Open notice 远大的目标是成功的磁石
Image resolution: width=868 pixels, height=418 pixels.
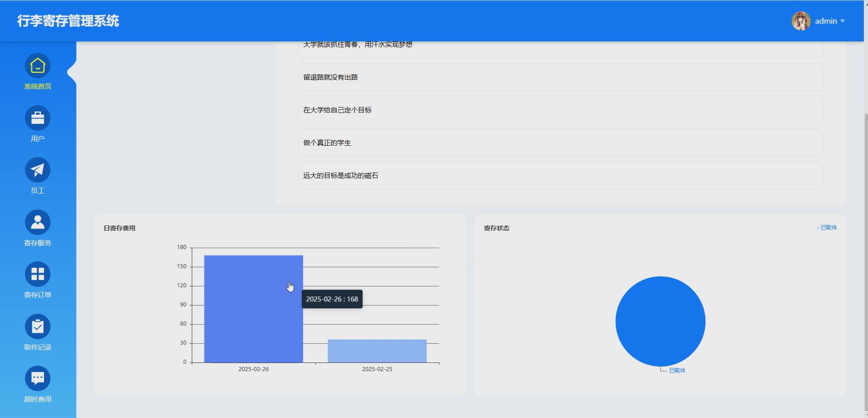coord(560,175)
